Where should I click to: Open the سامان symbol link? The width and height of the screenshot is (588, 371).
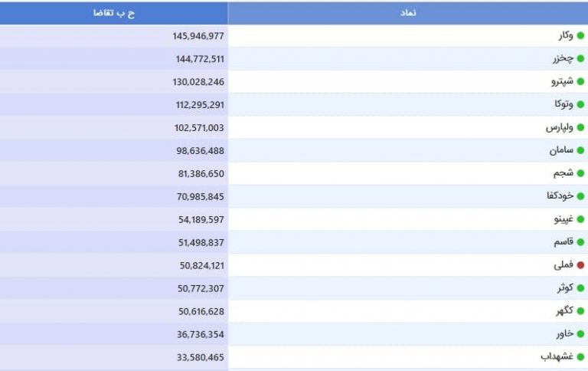tap(561, 150)
